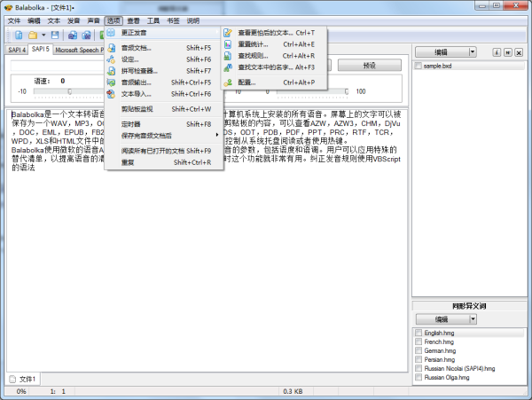Click the new document toolbar icon

17,35
